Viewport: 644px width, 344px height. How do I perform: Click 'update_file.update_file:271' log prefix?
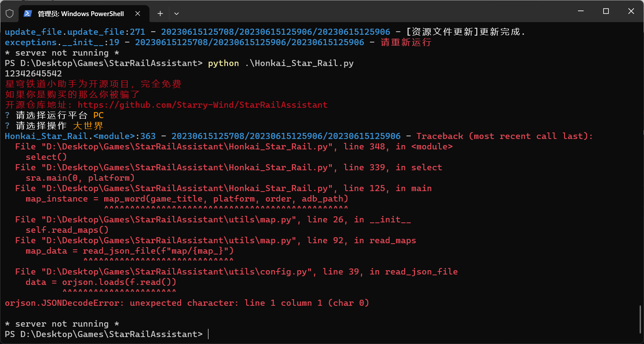click(75, 32)
